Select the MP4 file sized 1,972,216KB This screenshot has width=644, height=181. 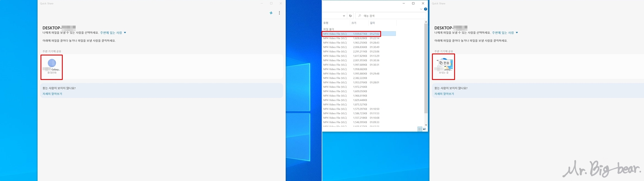click(359, 87)
